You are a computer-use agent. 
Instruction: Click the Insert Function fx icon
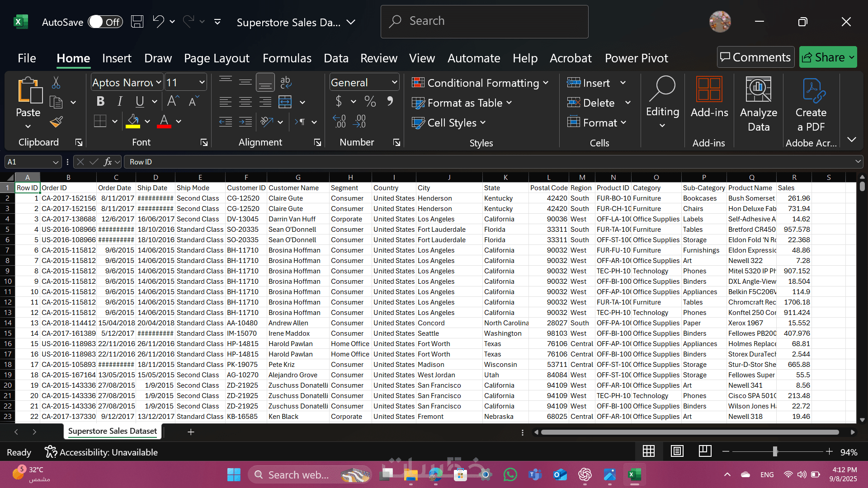pyautogui.click(x=108, y=162)
